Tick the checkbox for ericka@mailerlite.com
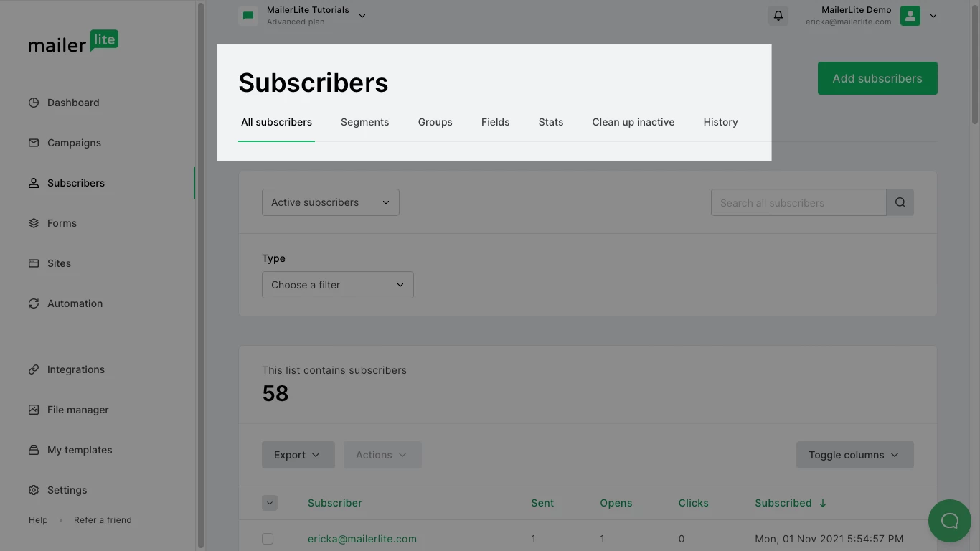Image resolution: width=980 pixels, height=551 pixels. click(268, 539)
